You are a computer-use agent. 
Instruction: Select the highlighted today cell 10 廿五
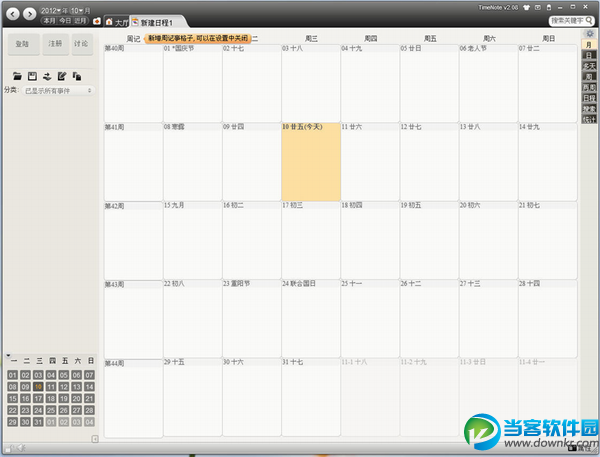click(x=311, y=162)
